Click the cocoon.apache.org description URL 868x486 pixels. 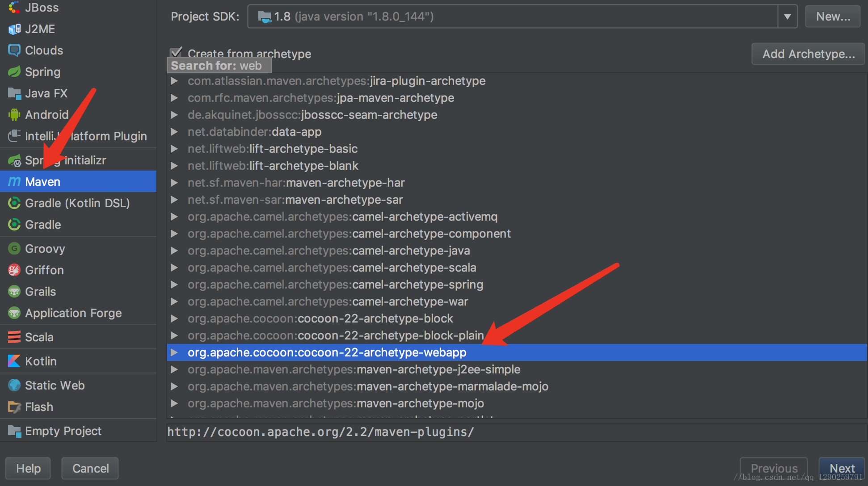[320, 432]
